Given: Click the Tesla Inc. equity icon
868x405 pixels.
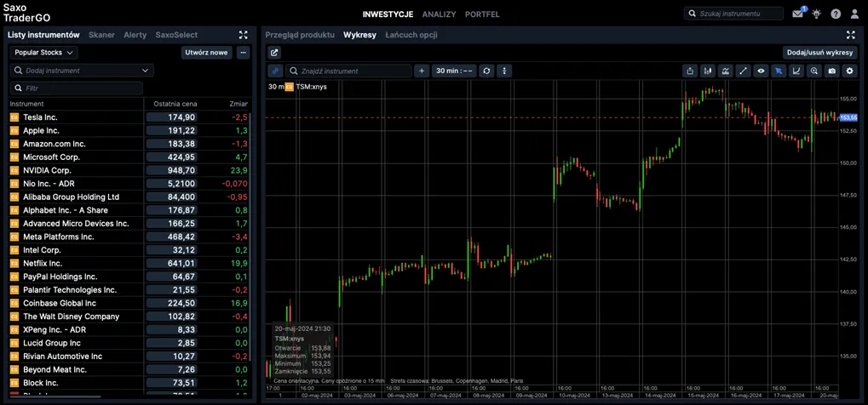Looking at the screenshot, I should (x=14, y=117).
